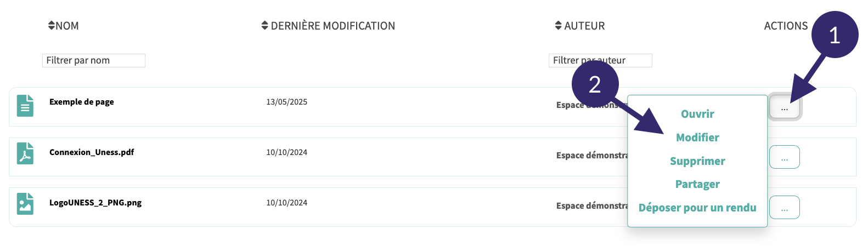Open actions menu for Exemple de page
The width and height of the screenshot is (868, 252).
(784, 108)
